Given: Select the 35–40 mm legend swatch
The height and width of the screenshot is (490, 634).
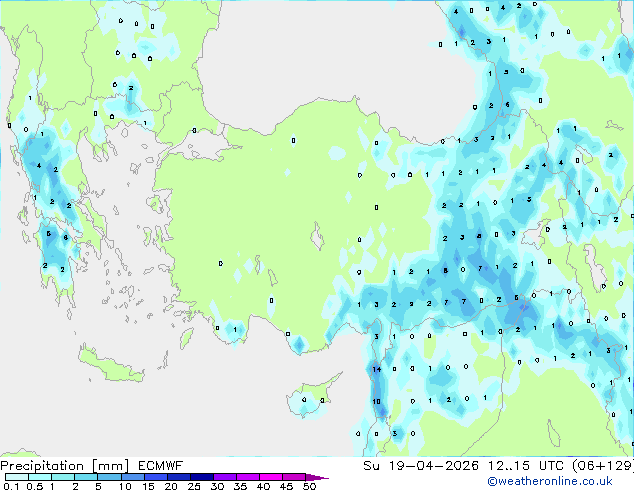Looking at the screenshot, I should coord(248,477).
